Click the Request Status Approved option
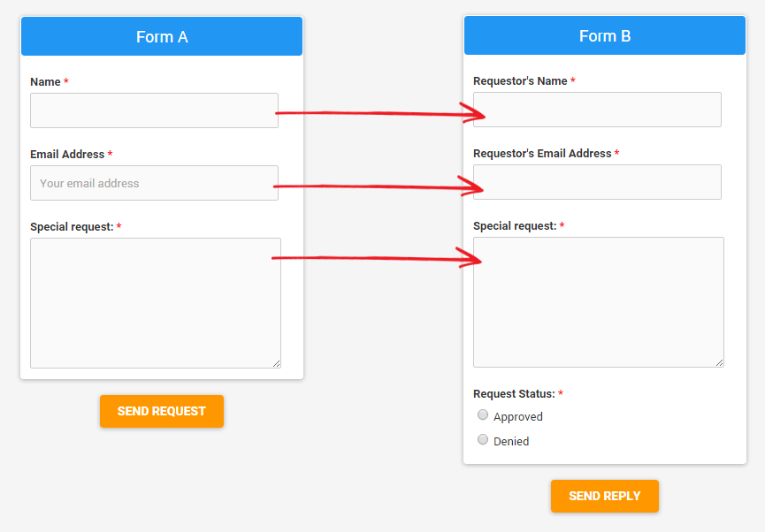765x532 pixels. coord(517,415)
